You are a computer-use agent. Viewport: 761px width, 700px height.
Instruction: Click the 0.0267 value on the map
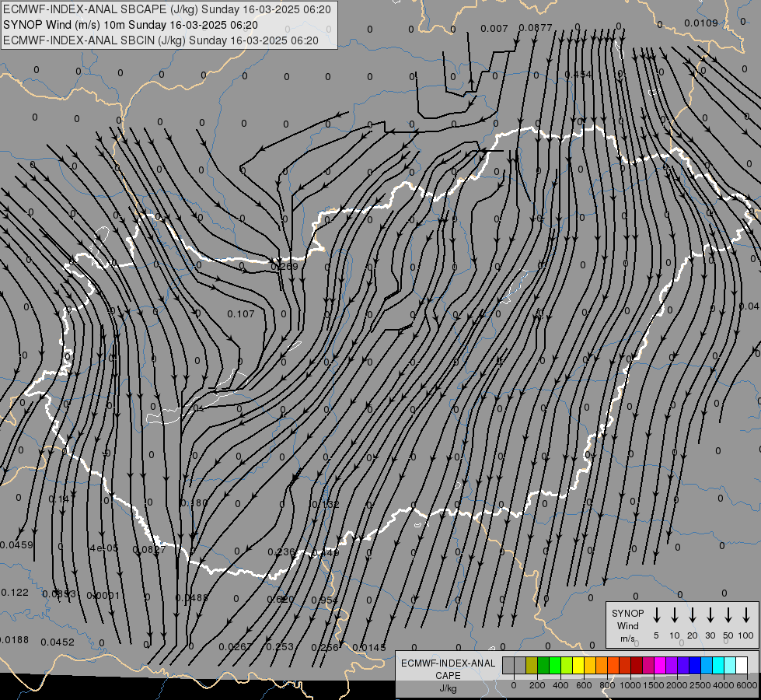[x=236, y=646]
